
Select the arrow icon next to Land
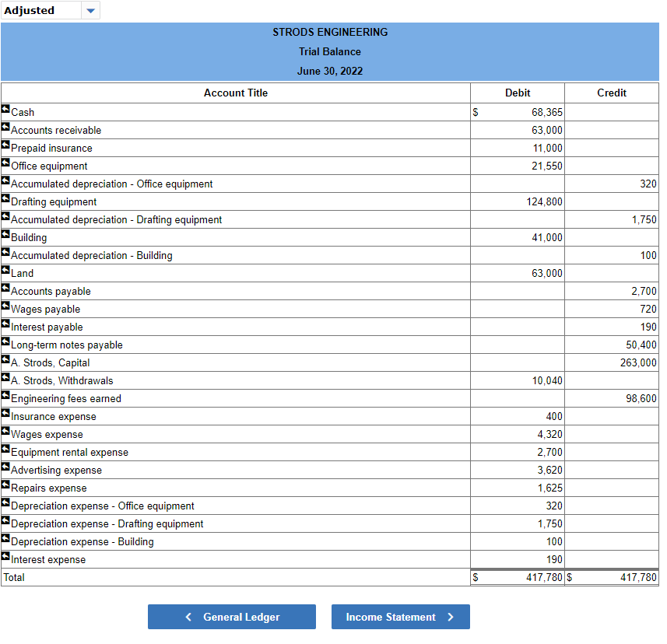5,271
